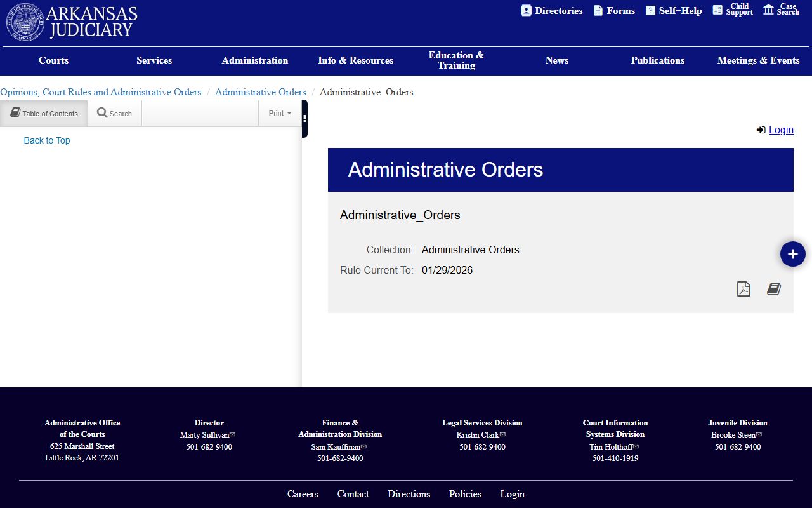Collapse the sidebar using the handle
Viewport: 812px width, 508px height.
tap(304, 119)
